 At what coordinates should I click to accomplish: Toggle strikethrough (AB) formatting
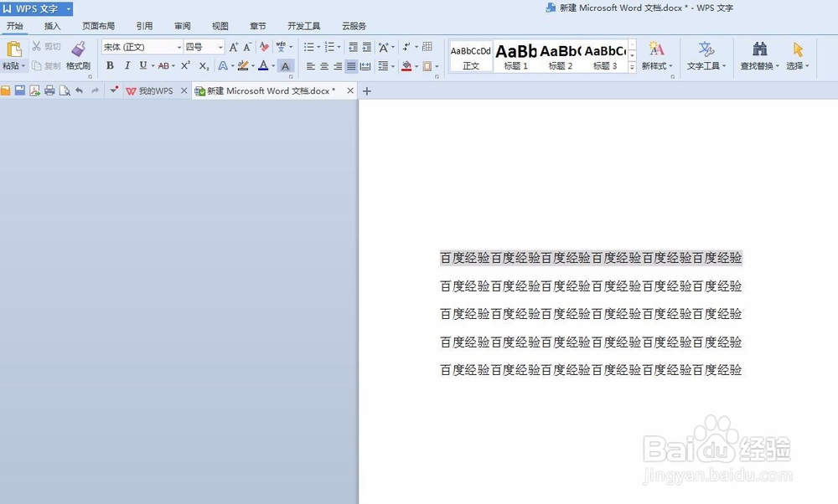click(x=163, y=65)
